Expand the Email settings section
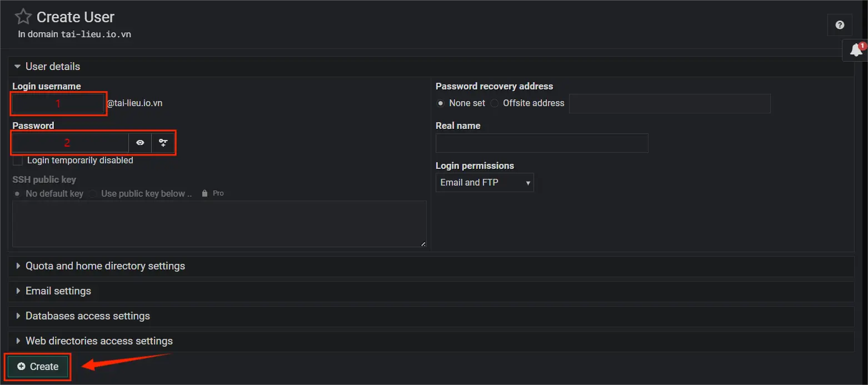This screenshot has height=385, width=868. click(x=58, y=291)
